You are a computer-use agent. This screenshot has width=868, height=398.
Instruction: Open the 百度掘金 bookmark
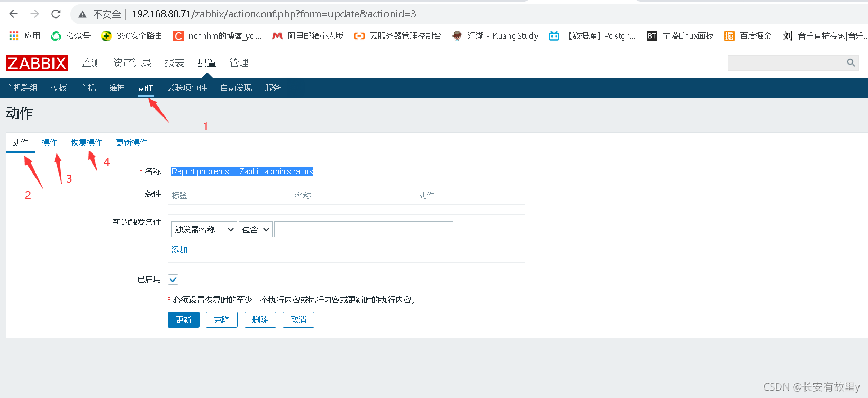(x=748, y=35)
